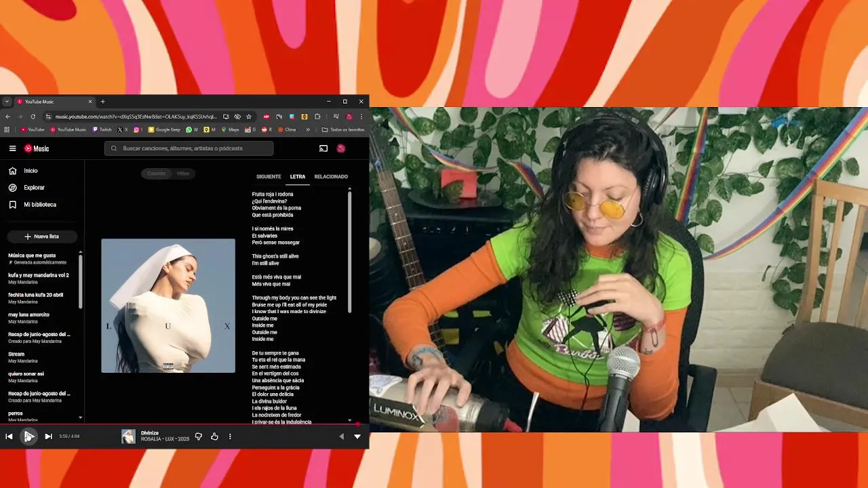Viewport: 868px width, 488px height.
Task: Click the play button in the player bar
Action: (x=28, y=436)
